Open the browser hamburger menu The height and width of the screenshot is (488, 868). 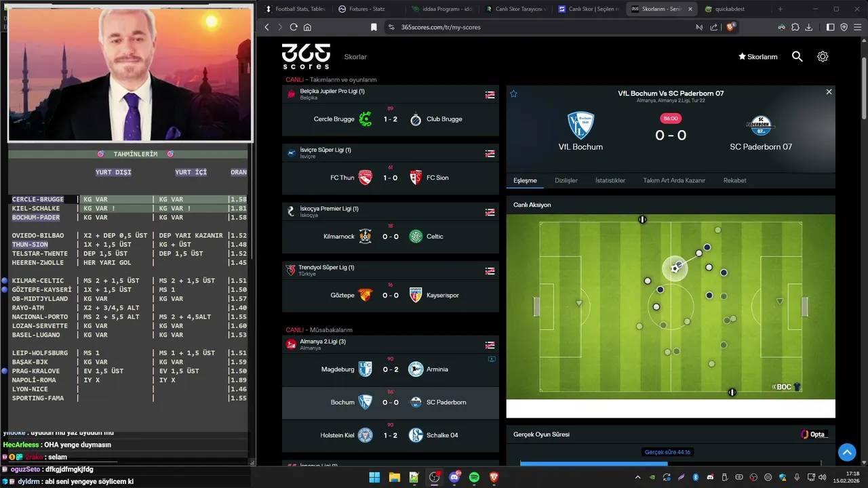(x=858, y=27)
